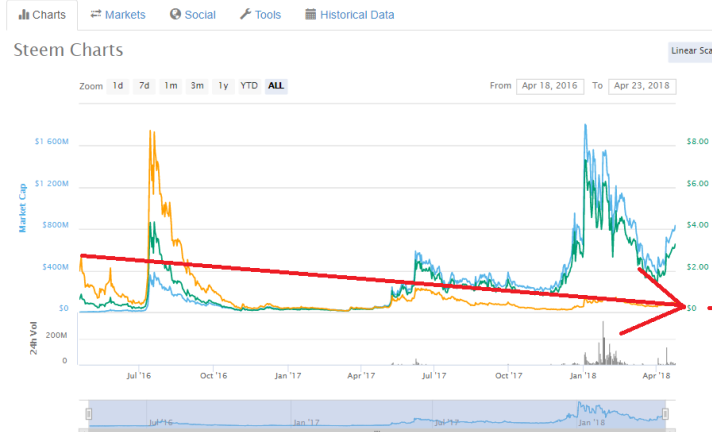Set chart zoom to 7d

(x=144, y=86)
